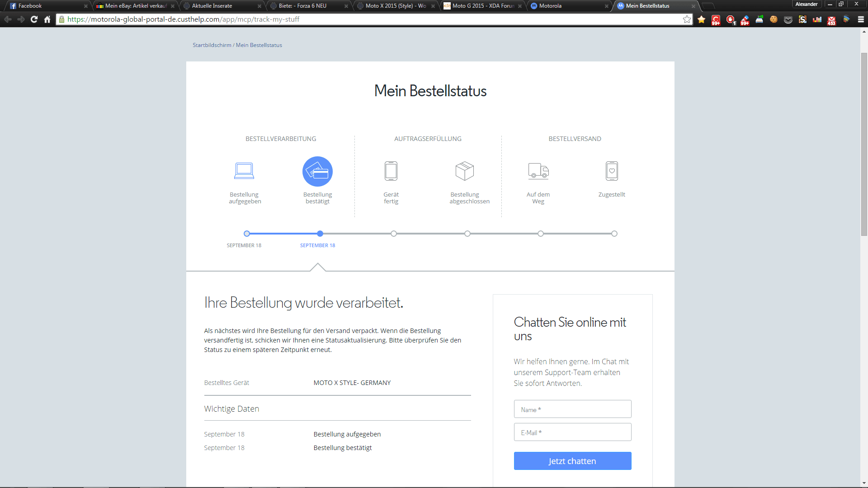Click the scrollbar down arrow

(864, 483)
